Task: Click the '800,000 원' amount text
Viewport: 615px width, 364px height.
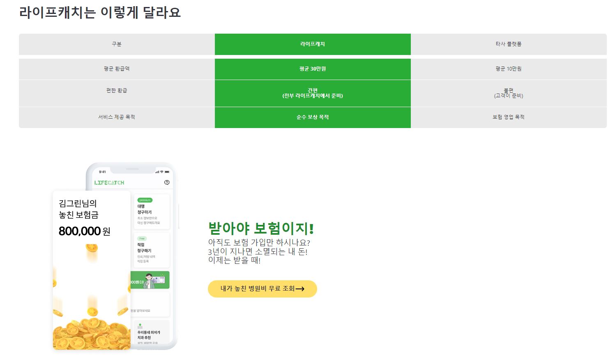Action: coord(84,231)
